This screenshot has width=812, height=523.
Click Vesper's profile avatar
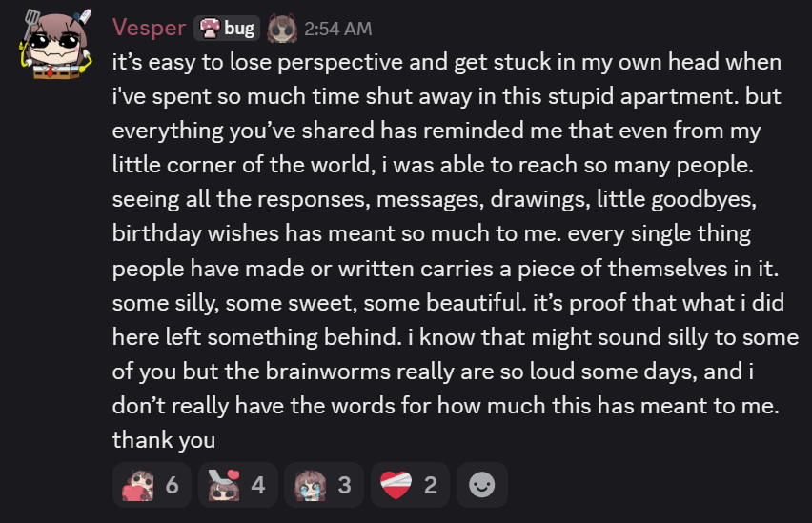pyautogui.click(x=54, y=45)
